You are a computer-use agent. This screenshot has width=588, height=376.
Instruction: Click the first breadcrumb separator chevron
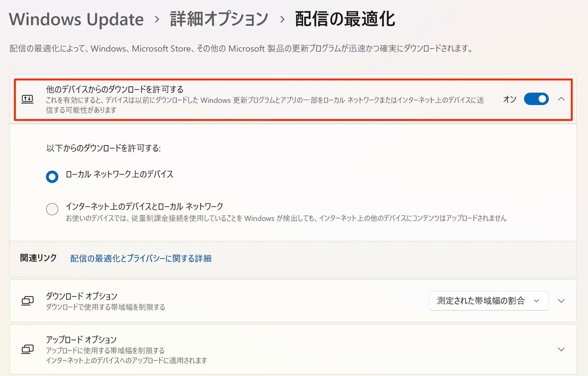tap(157, 20)
